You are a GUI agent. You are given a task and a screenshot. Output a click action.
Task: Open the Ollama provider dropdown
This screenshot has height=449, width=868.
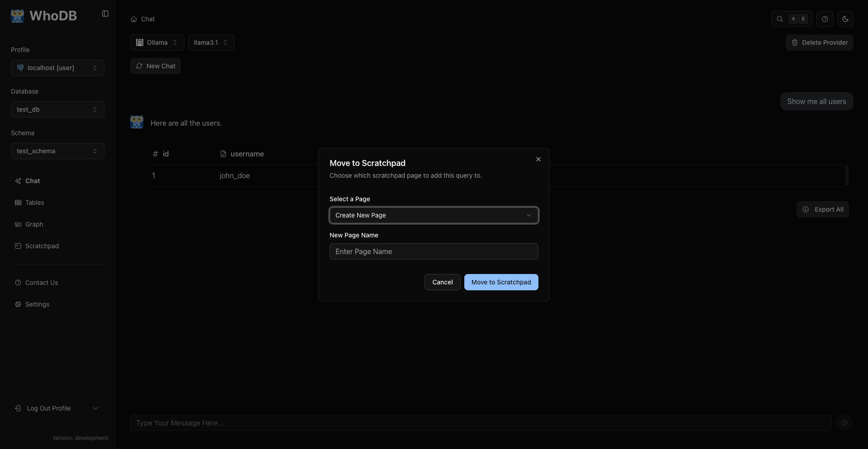click(157, 43)
